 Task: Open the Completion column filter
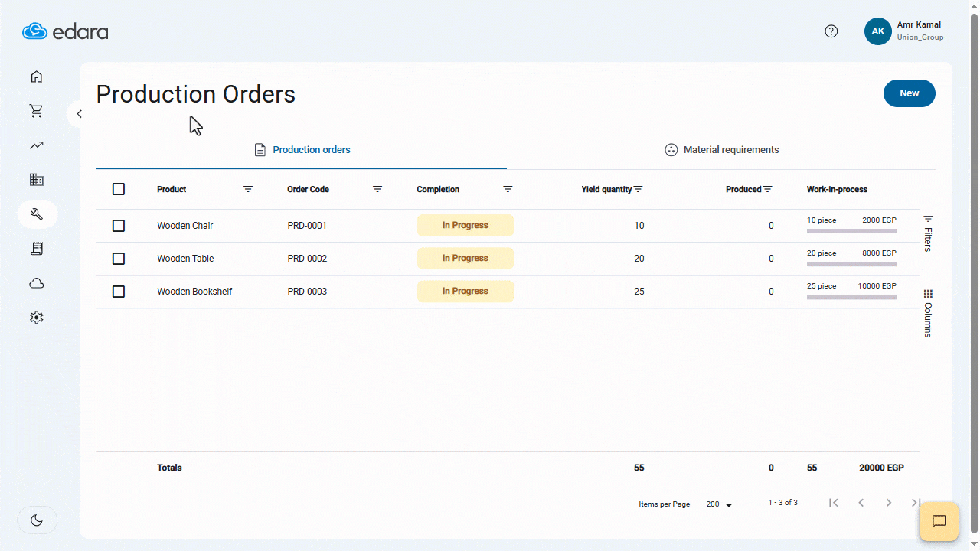point(508,189)
